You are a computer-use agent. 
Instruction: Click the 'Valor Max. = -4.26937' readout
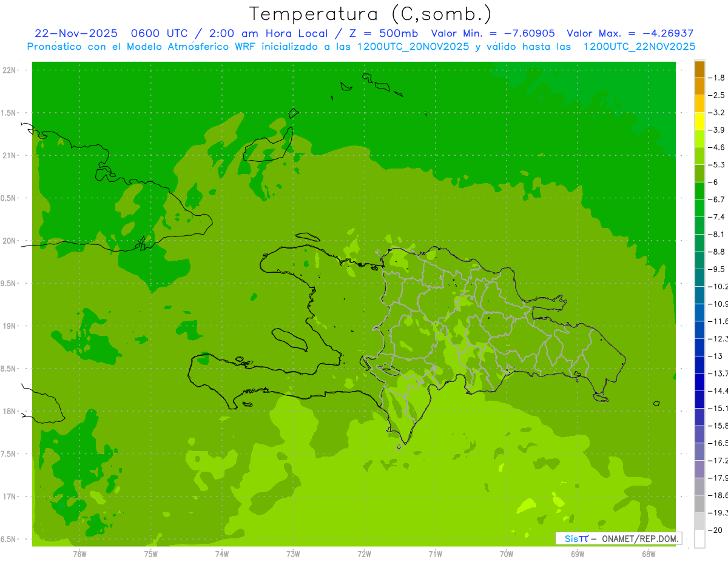(630, 33)
